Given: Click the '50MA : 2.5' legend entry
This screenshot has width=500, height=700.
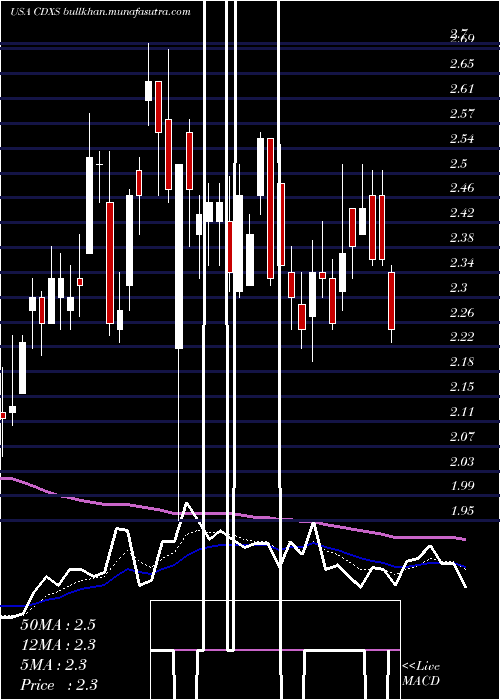Looking at the screenshot, I should (58, 625).
